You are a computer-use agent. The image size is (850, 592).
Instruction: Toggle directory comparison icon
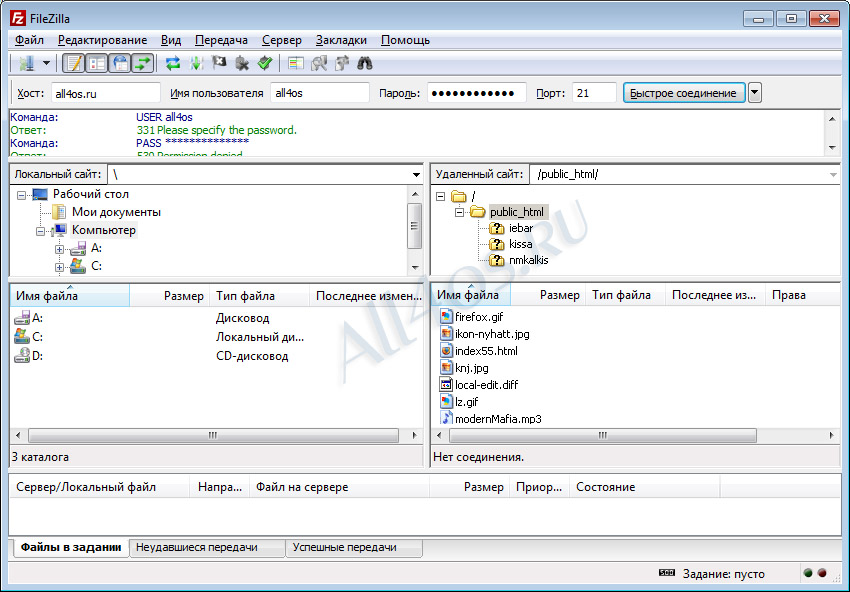click(319, 63)
